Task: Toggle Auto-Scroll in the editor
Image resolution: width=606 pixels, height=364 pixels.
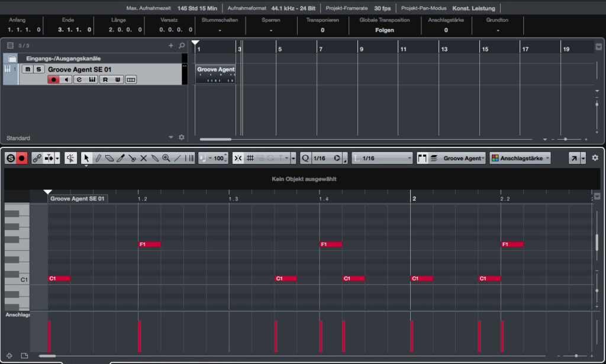Action: click(49, 158)
